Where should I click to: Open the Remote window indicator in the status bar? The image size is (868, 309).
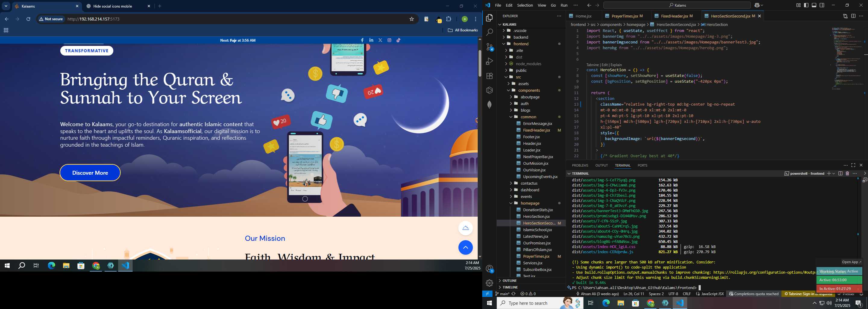[487, 294]
